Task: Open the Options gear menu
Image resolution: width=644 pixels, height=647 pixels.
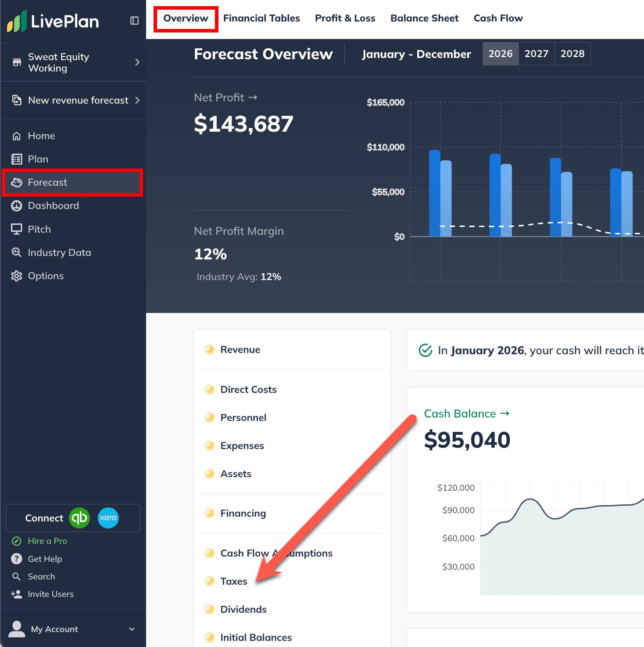Action: [x=17, y=276]
